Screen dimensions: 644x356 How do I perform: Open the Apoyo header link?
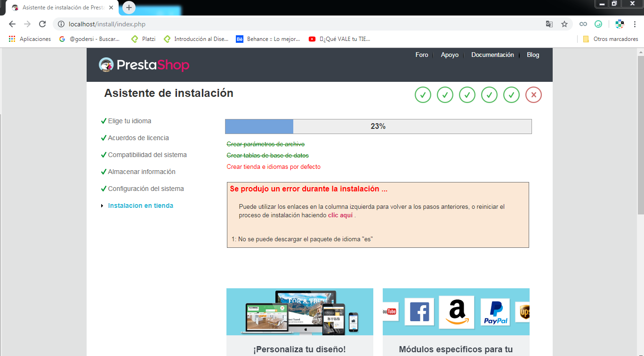pos(450,55)
